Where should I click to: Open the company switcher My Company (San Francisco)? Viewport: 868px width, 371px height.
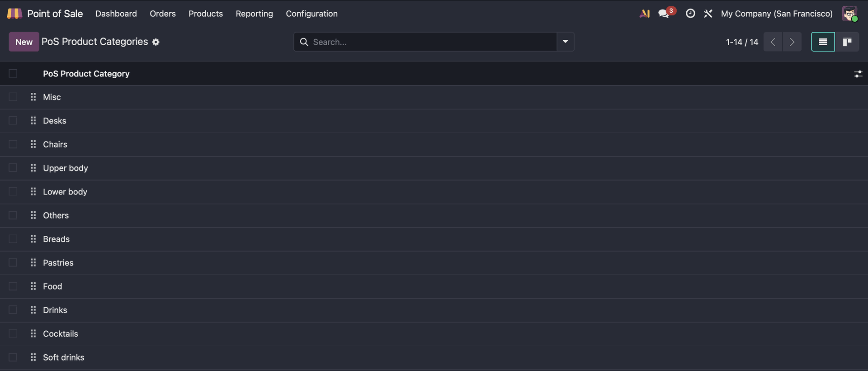click(776, 14)
